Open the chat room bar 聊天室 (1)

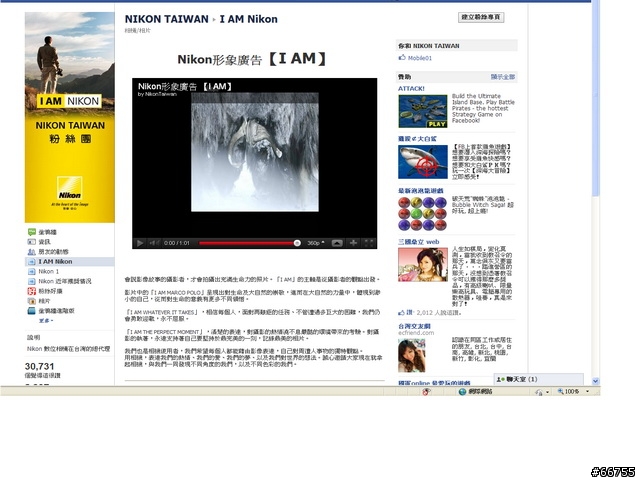pos(538,379)
